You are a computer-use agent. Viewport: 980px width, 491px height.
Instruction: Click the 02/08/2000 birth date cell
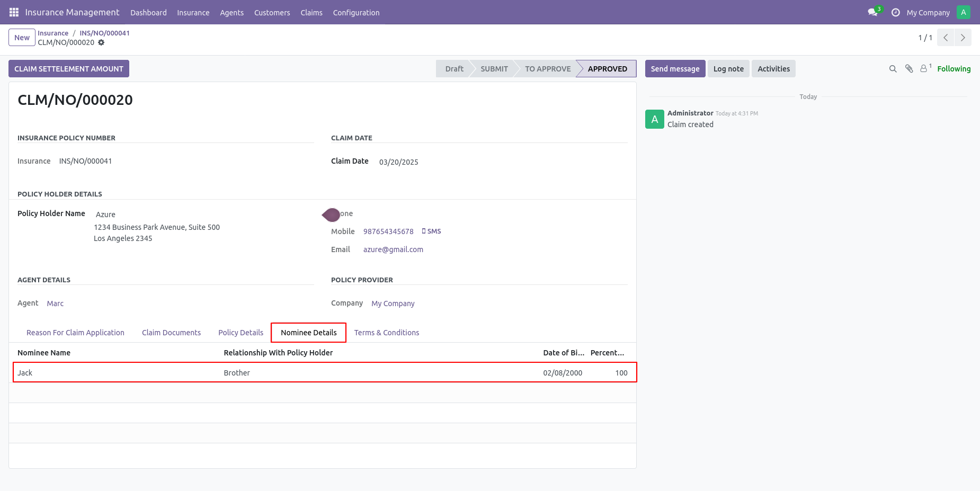(563, 373)
